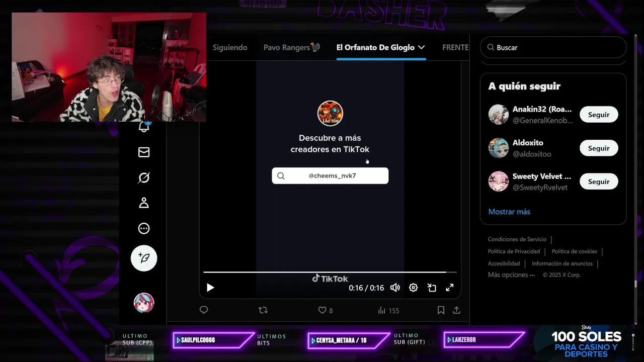Open Accesibilidad link
644x362 pixels.
click(x=504, y=263)
